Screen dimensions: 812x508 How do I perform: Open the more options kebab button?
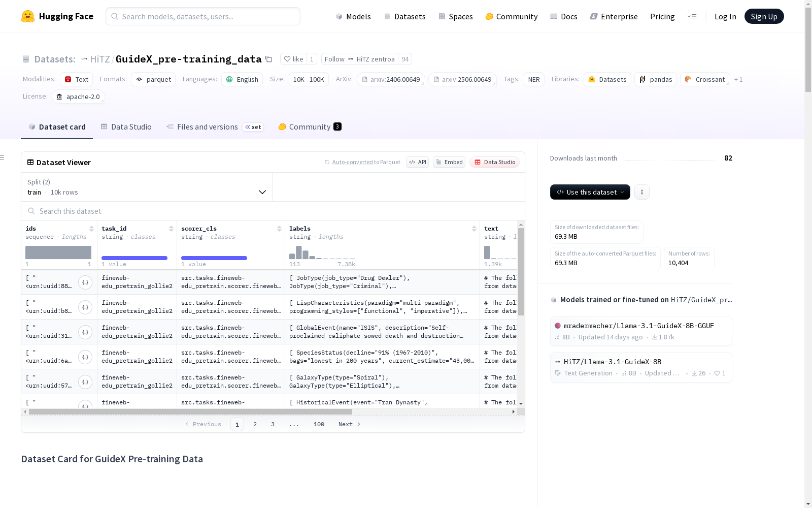[x=642, y=192]
